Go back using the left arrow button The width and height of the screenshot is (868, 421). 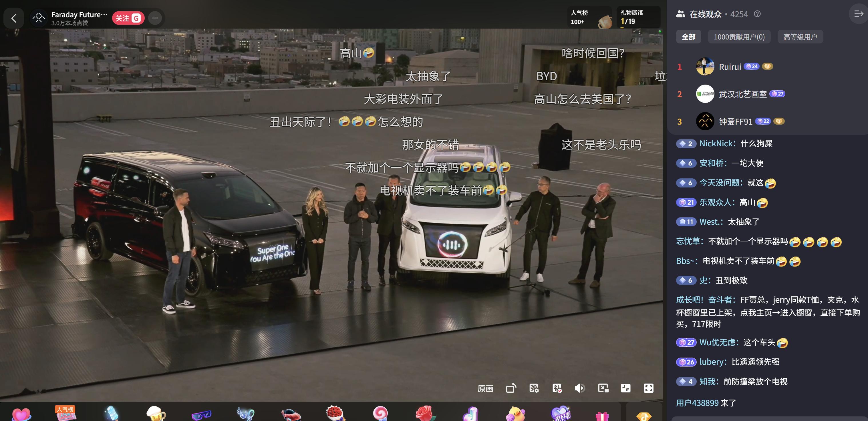(14, 18)
